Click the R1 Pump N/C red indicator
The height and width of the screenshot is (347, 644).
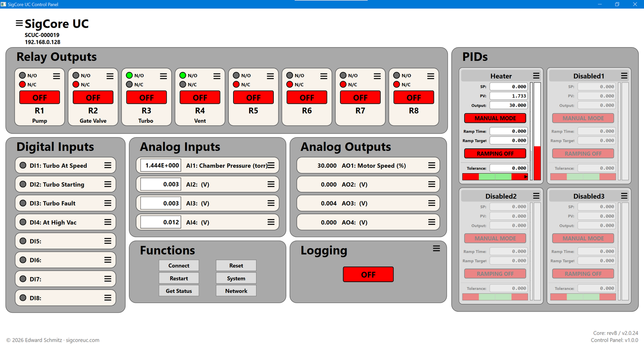coord(23,84)
